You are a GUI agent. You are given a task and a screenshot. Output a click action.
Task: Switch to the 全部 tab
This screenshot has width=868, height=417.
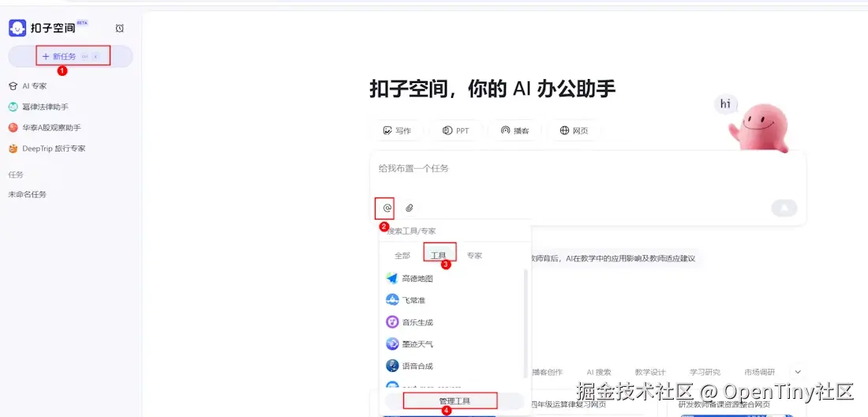402,255
